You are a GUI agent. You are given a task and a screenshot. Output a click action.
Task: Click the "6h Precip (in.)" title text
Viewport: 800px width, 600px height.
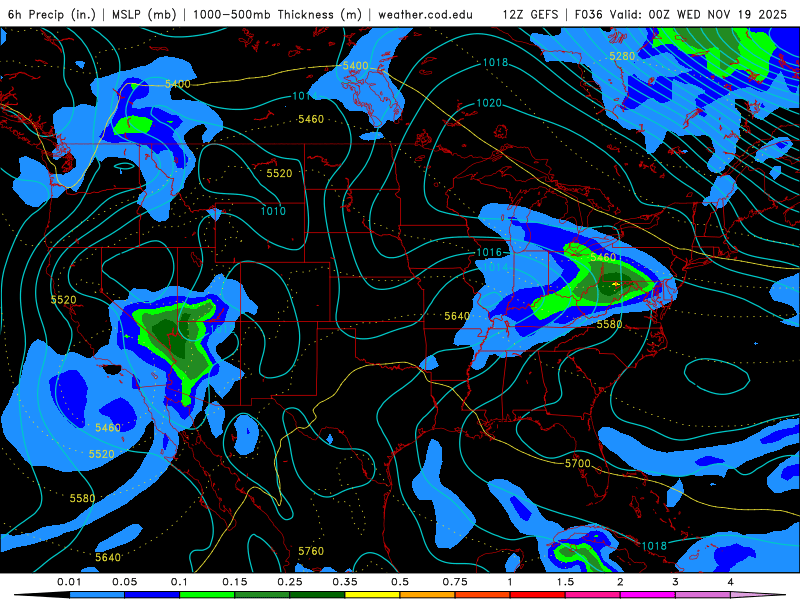[52, 14]
